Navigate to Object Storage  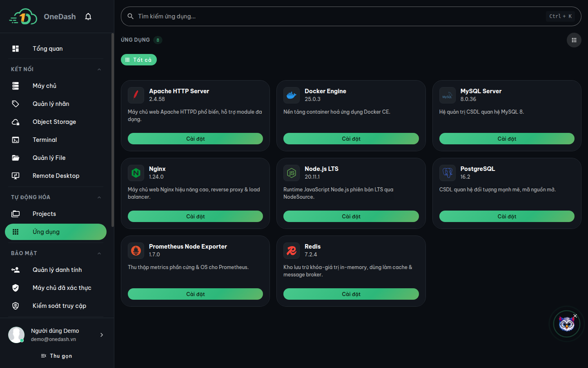56,122
